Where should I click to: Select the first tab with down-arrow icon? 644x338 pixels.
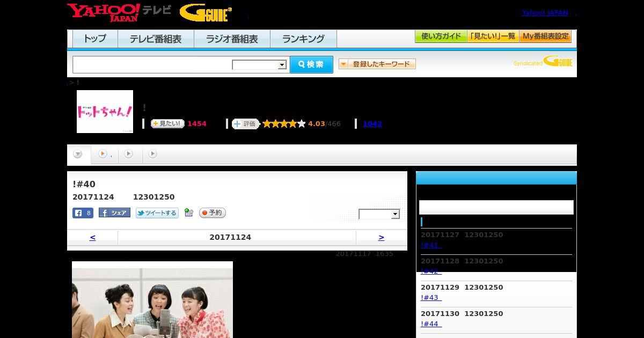78,155
